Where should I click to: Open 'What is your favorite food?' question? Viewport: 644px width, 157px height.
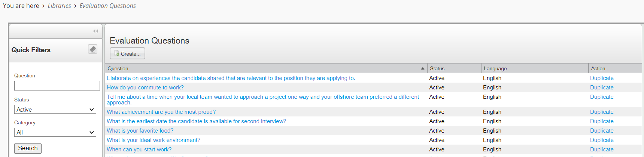140,131
